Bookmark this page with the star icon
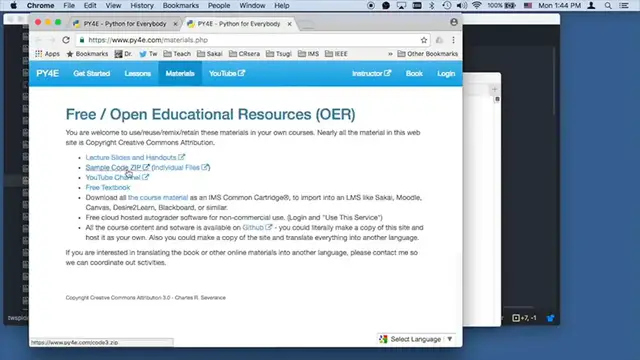 pyautogui.click(x=424, y=40)
